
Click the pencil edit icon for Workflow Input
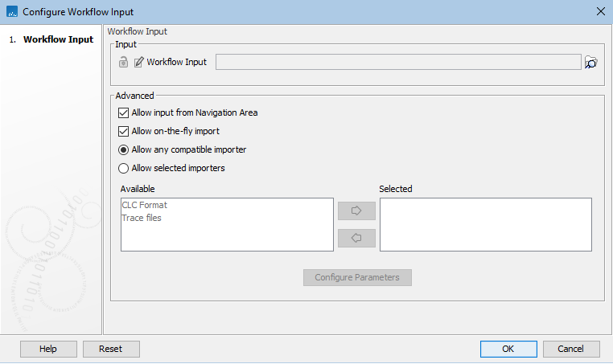pyautogui.click(x=138, y=62)
